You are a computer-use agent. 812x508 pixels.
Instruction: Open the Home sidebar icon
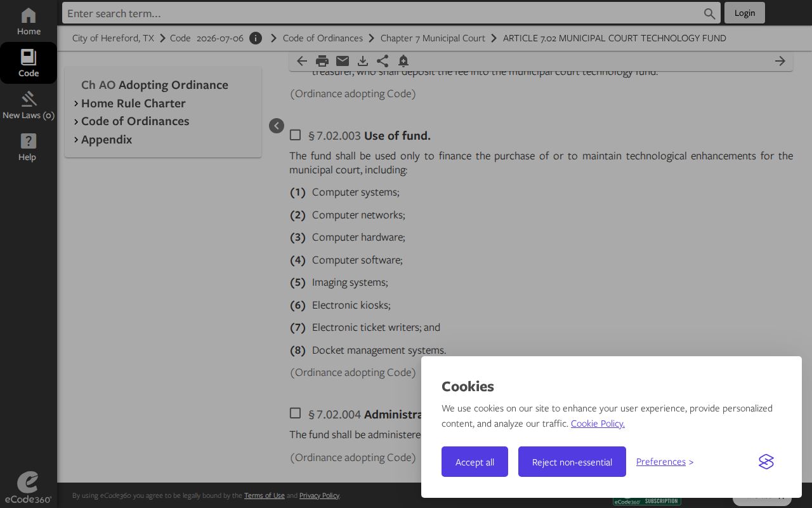pos(29,22)
